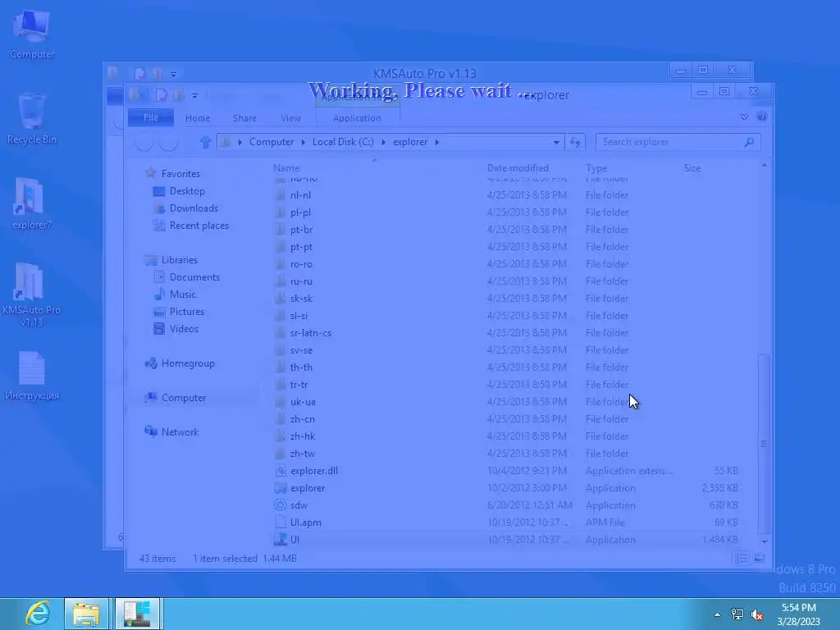Select Network in the navigation pane
840x630 pixels.
[180, 431]
